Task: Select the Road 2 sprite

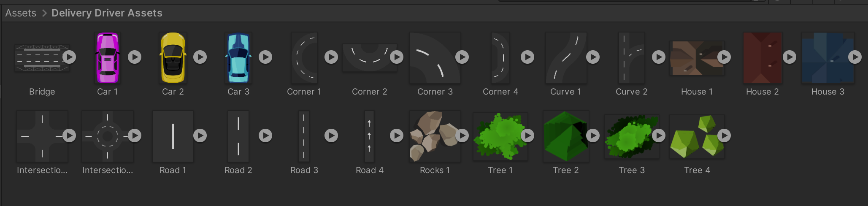Action: point(238,136)
